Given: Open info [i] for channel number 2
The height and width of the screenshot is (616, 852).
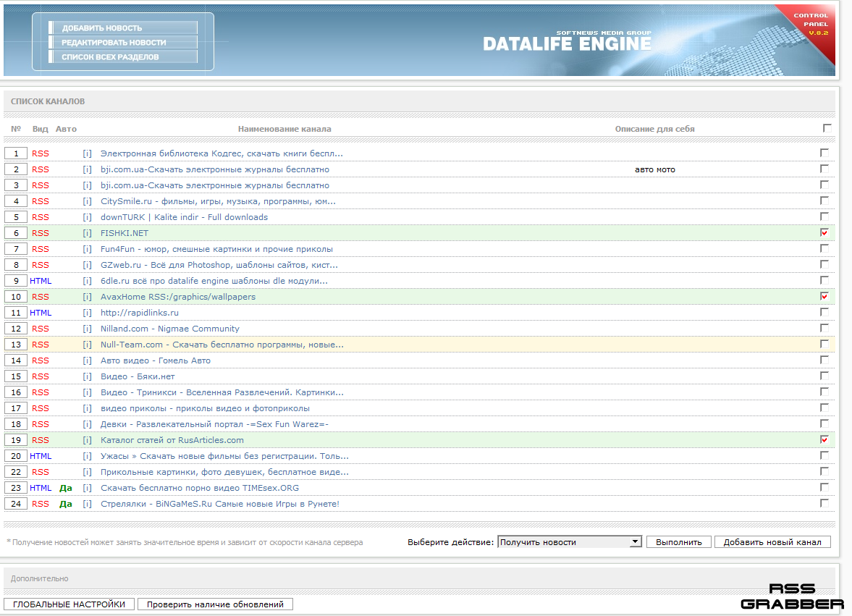Looking at the screenshot, I should 87,169.
